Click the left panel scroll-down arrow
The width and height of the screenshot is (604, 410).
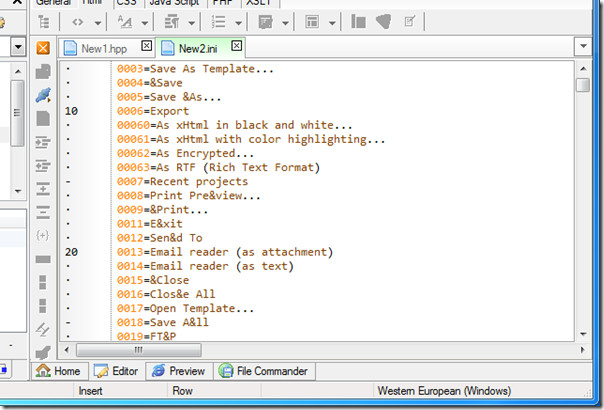tap(18, 191)
